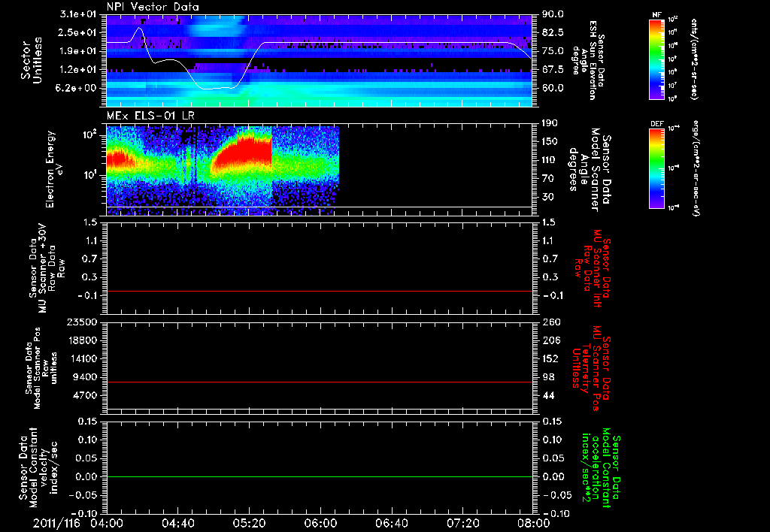Click the green 'Model Constant acceleration' label

[x=601, y=467]
